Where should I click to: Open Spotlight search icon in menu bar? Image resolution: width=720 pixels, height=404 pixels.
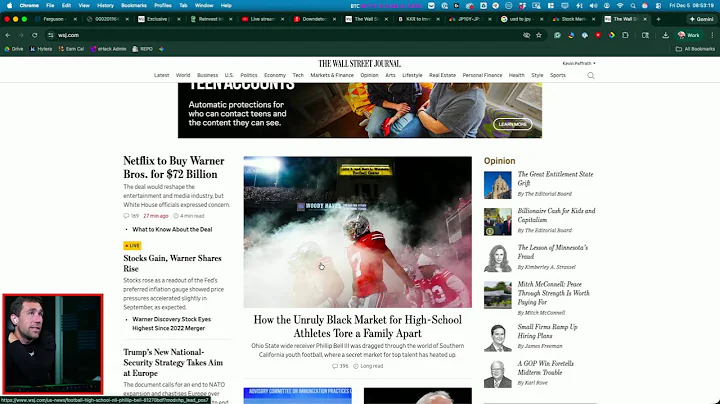[x=633, y=6]
